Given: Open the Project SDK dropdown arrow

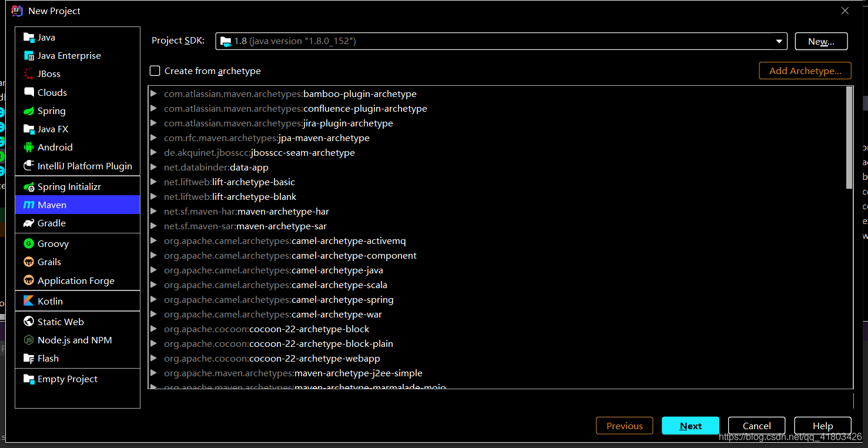Looking at the screenshot, I should (x=779, y=41).
